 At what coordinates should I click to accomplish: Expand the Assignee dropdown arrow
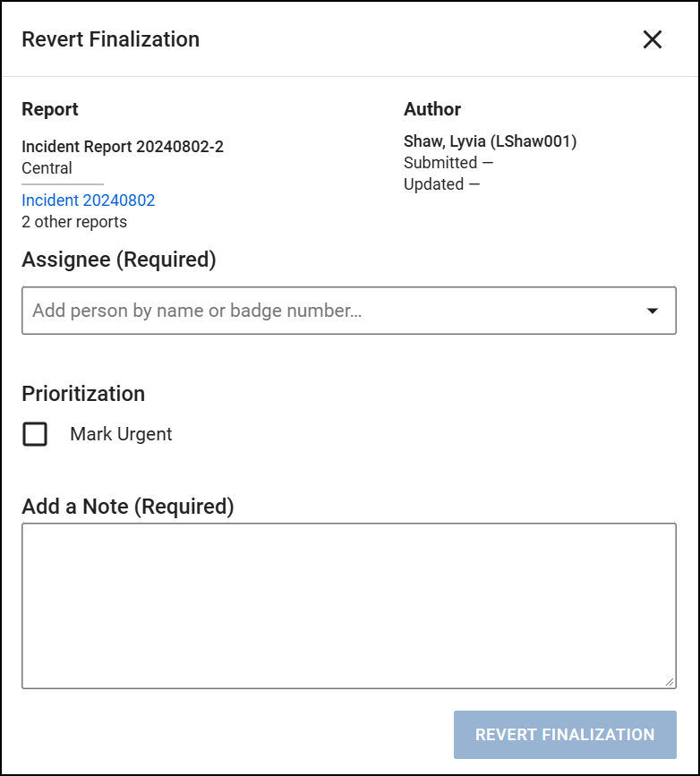[653, 311]
